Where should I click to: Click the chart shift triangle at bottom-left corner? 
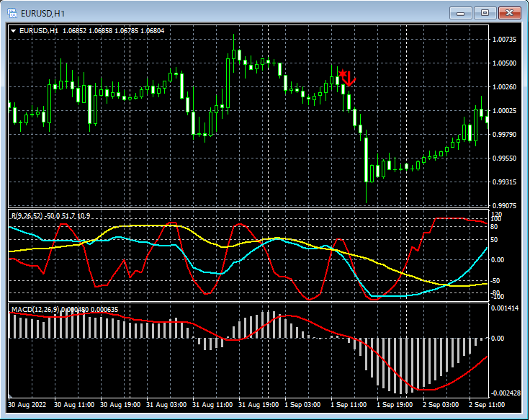(x=11, y=396)
